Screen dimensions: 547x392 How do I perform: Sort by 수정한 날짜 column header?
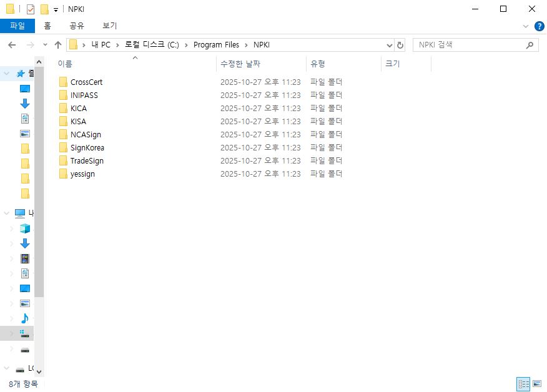coord(261,64)
